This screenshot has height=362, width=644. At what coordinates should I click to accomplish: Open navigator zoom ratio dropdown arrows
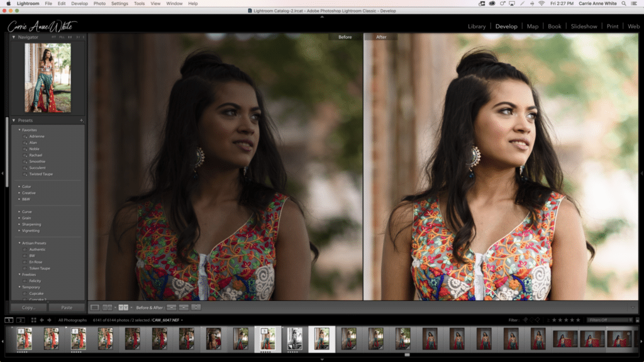tap(84, 37)
